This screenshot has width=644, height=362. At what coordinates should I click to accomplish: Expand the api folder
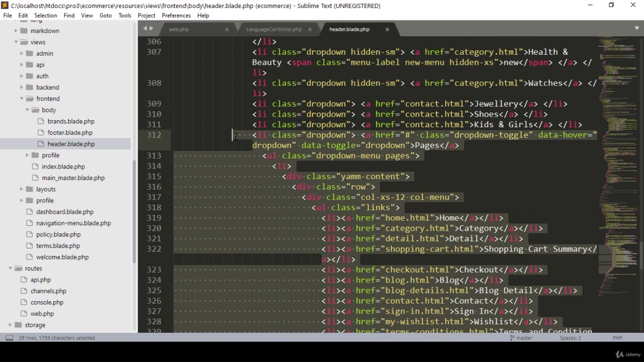point(22,65)
